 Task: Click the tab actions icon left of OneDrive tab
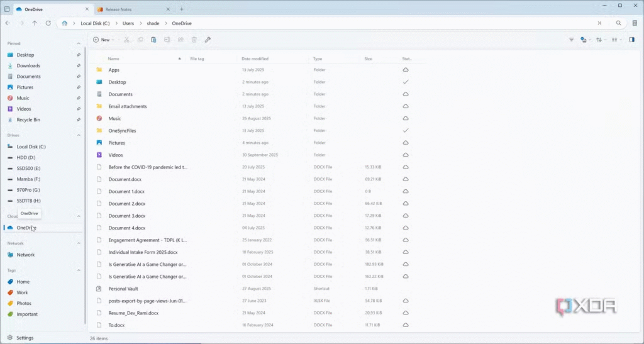[7, 9]
